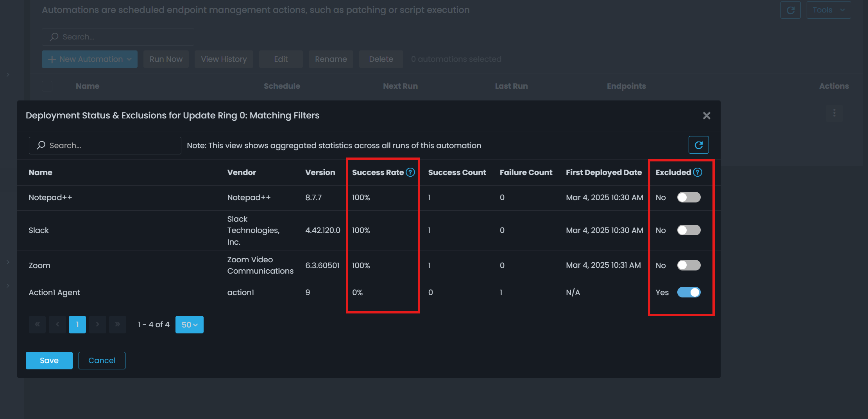Jump to the last page arrow
The image size is (868, 419).
pyautogui.click(x=117, y=324)
